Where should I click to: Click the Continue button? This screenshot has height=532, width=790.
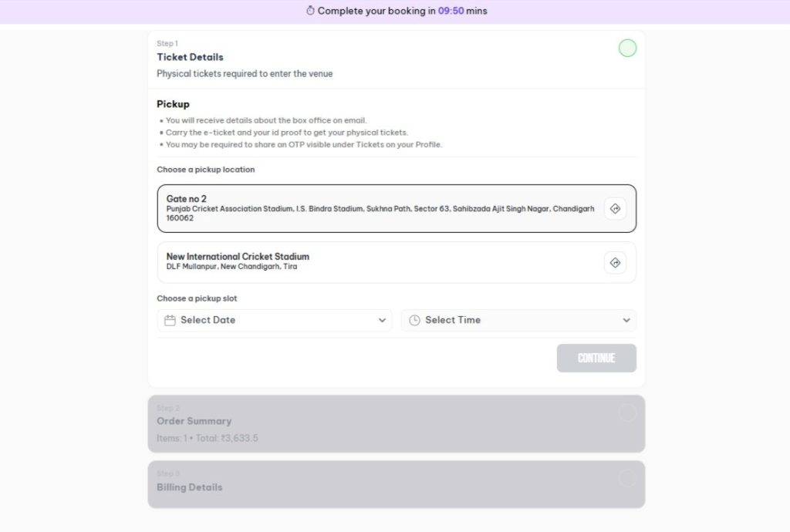596,358
